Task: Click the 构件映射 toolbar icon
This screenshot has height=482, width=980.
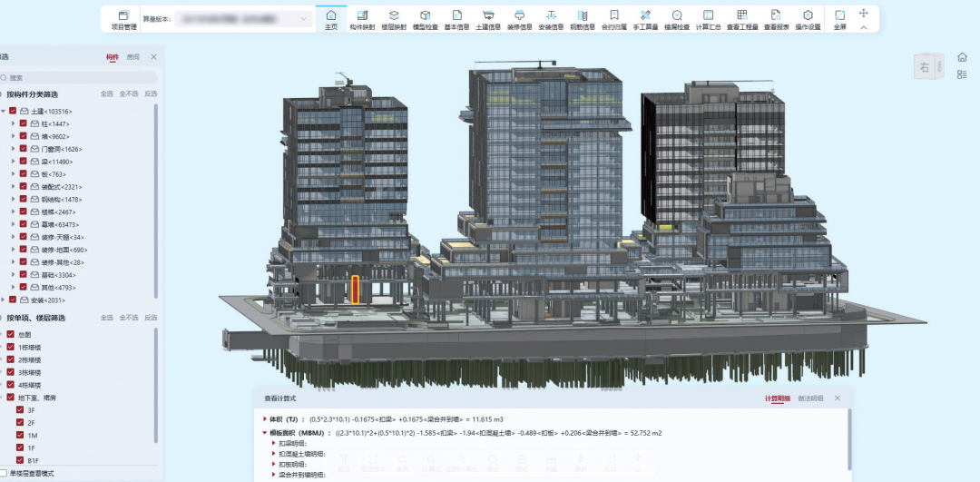Action: 362,19
